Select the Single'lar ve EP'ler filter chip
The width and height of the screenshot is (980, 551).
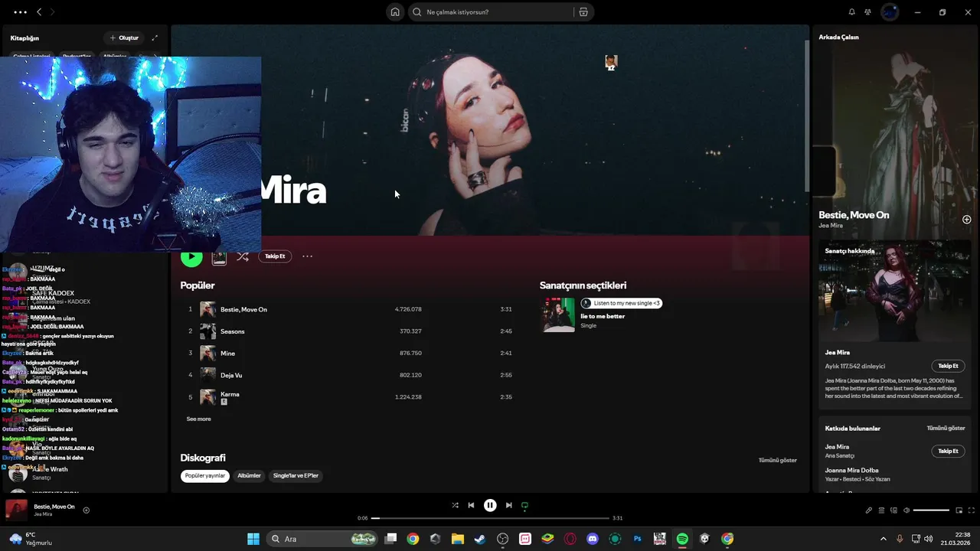(296, 476)
